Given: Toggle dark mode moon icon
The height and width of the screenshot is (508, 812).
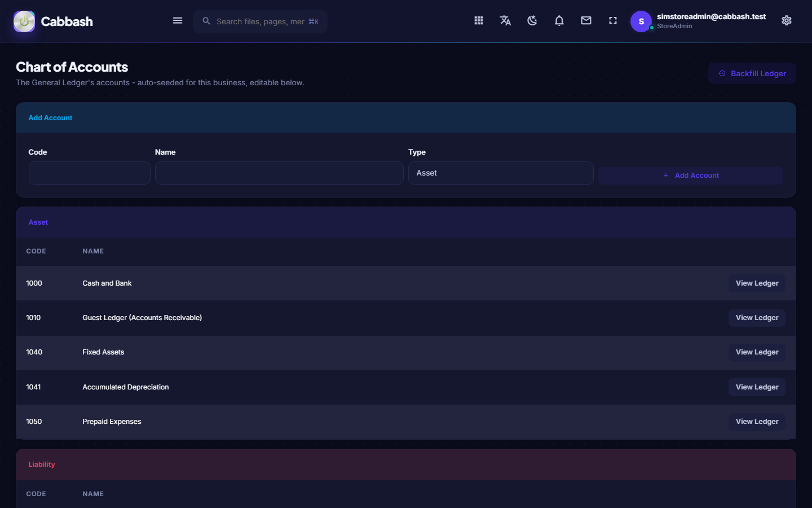Looking at the screenshot, I should pyautogui.click(x=532, y=21).
